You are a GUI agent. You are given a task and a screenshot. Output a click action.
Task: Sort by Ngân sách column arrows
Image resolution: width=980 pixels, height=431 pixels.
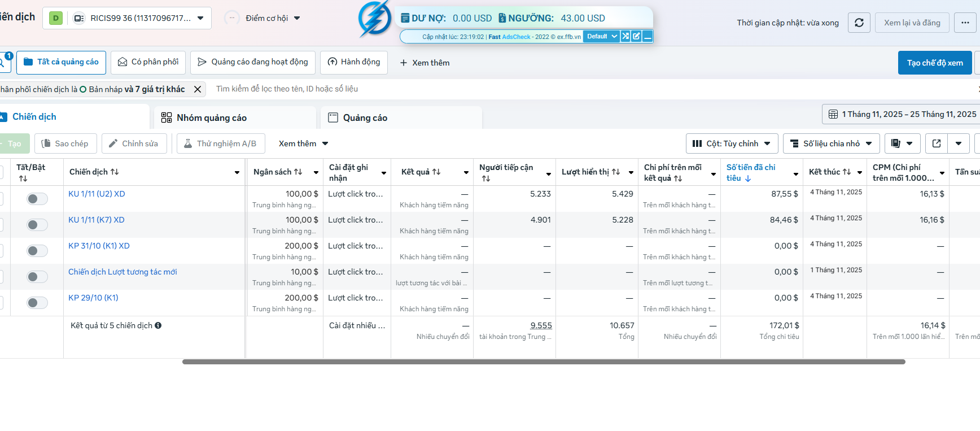point(298,172)
